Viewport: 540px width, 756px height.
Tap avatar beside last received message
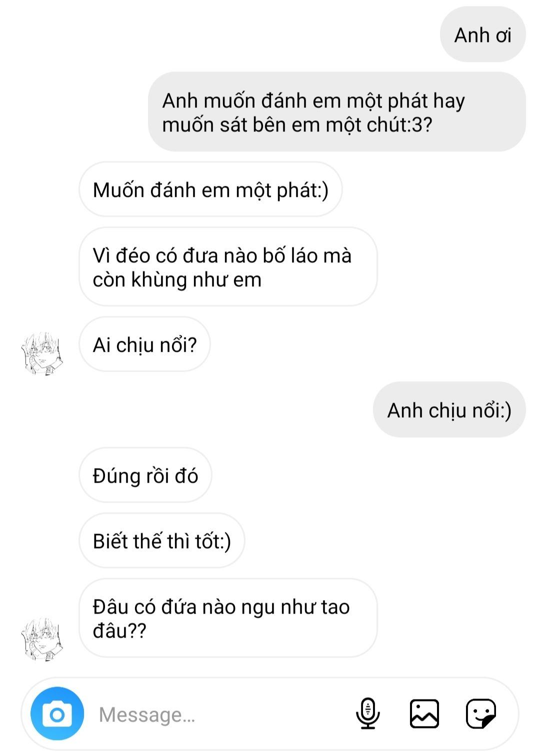42,639
